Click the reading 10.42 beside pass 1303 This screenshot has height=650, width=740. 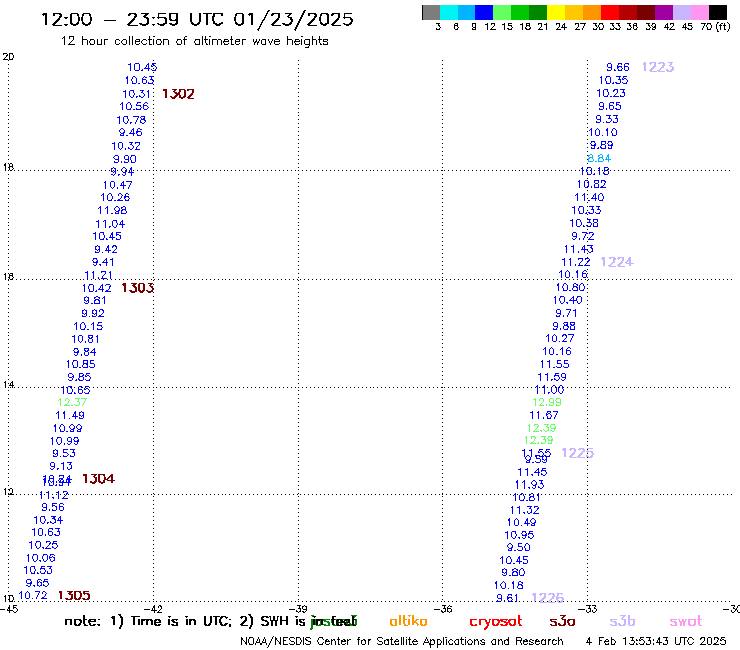click(x=96, y=288)
